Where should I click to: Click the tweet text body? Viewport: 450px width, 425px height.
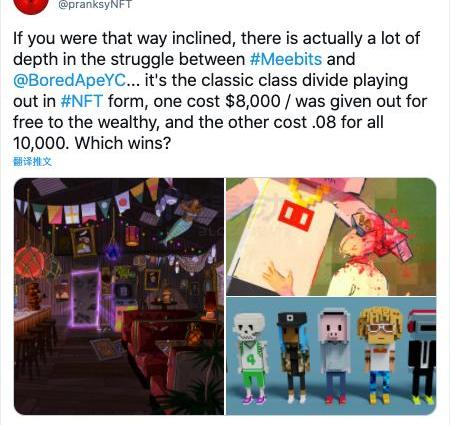click(x=220, y=91)
